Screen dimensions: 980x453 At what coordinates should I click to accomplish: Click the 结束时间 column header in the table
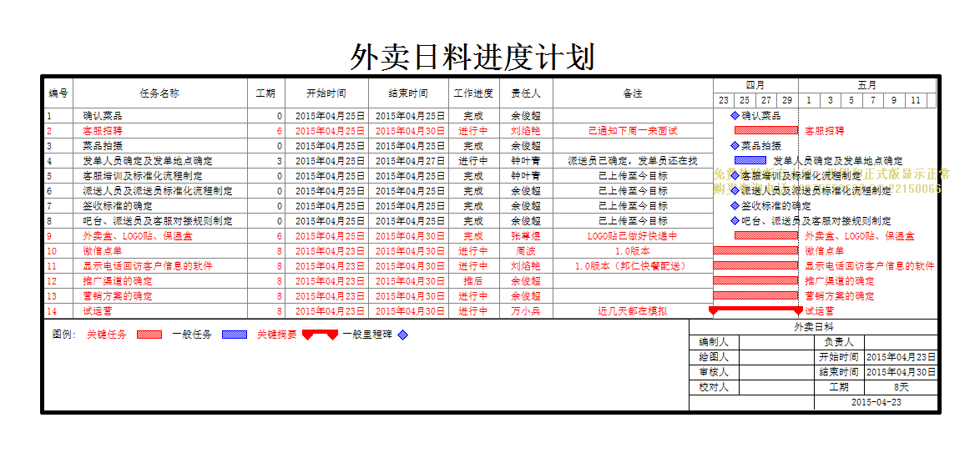point(408,93)
